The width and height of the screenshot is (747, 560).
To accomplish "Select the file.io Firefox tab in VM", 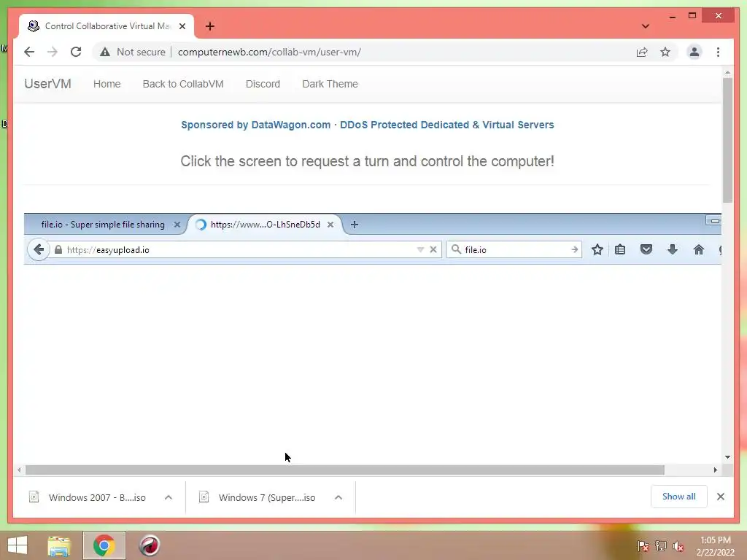I will tap(103, 225).
